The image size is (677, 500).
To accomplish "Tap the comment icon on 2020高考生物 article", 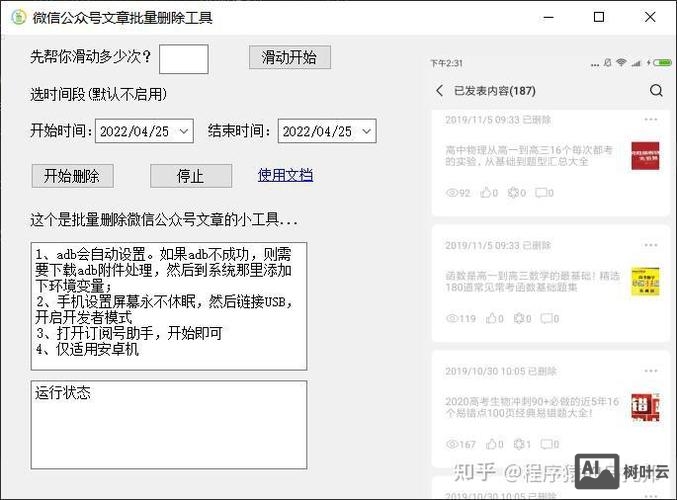I will click(x=547, y=443).
